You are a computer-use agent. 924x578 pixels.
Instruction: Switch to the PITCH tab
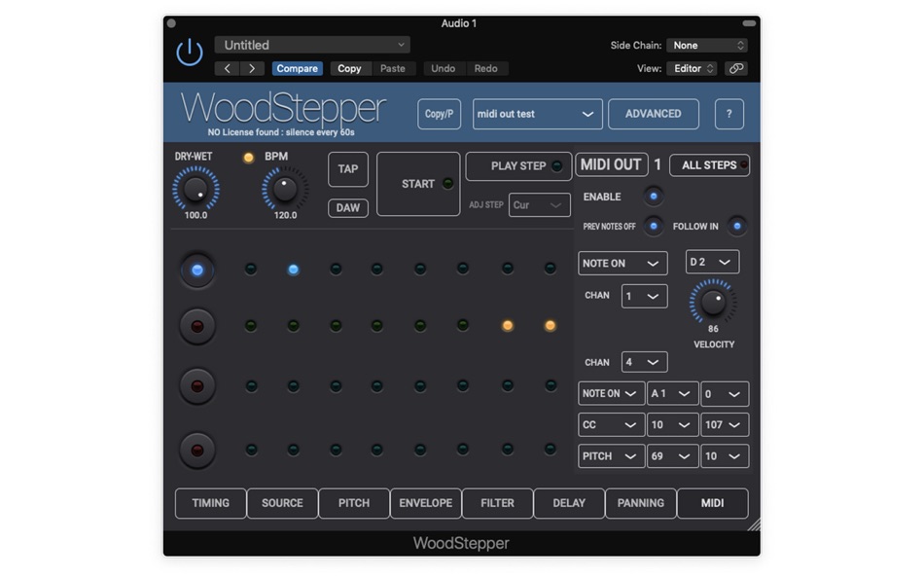coord(354,503)
